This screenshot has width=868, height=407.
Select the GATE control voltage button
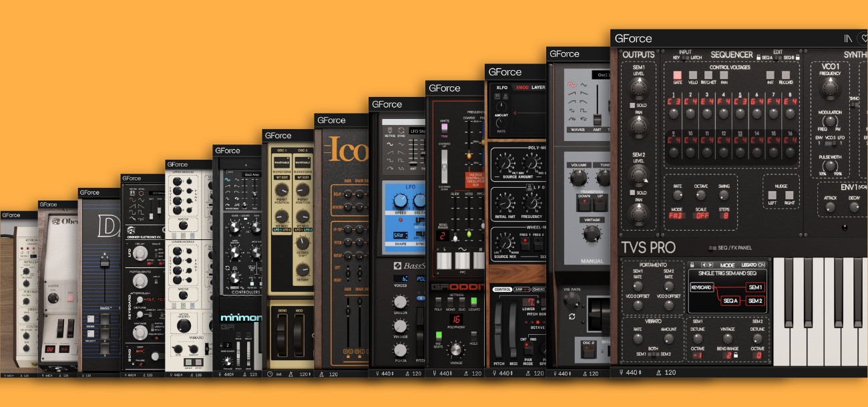[677, 76]
